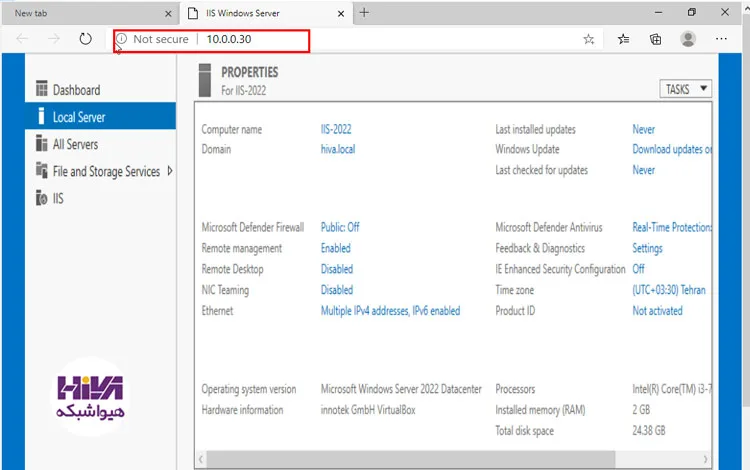This screenshot has height=470, width=750.
Task: Add this page to favorites star
Action: (x=589, y=39)
